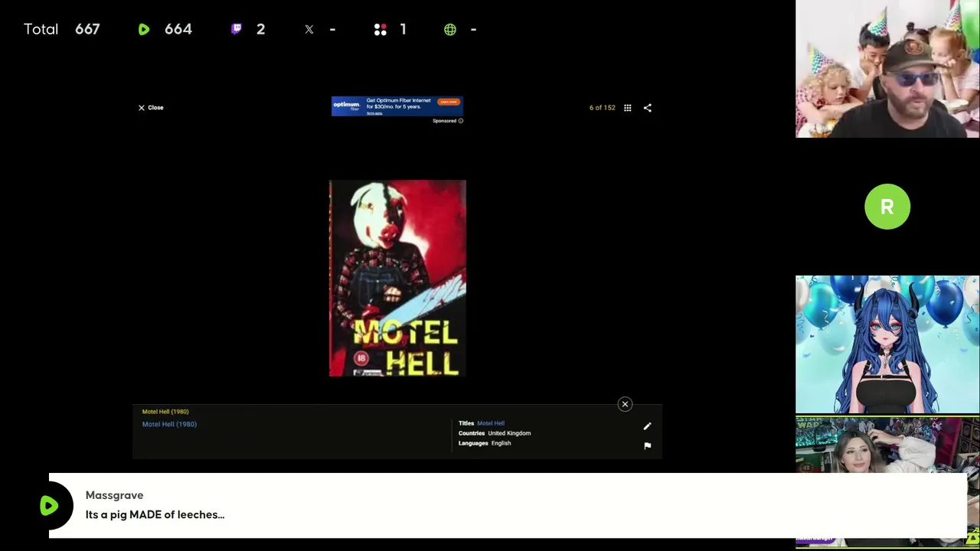980x551 pixels.
Task: Open the Motel Hell link beside Titles
Action: click(x=491, y=423)
